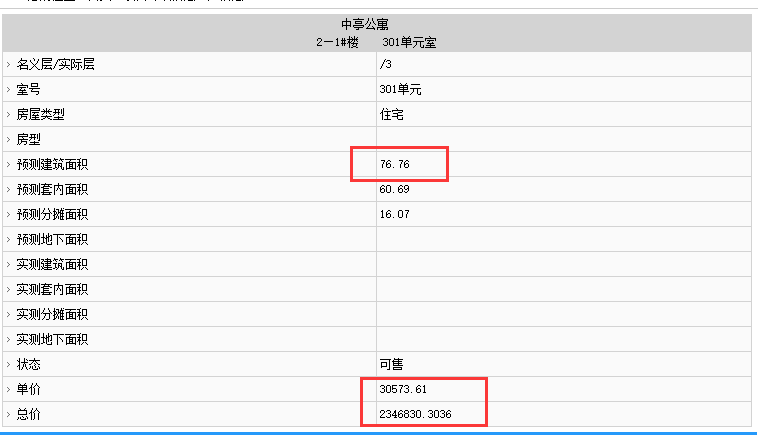
Task: Click the arrow bullet beside 名义层/实际层
Action: (x=8, y=64)
